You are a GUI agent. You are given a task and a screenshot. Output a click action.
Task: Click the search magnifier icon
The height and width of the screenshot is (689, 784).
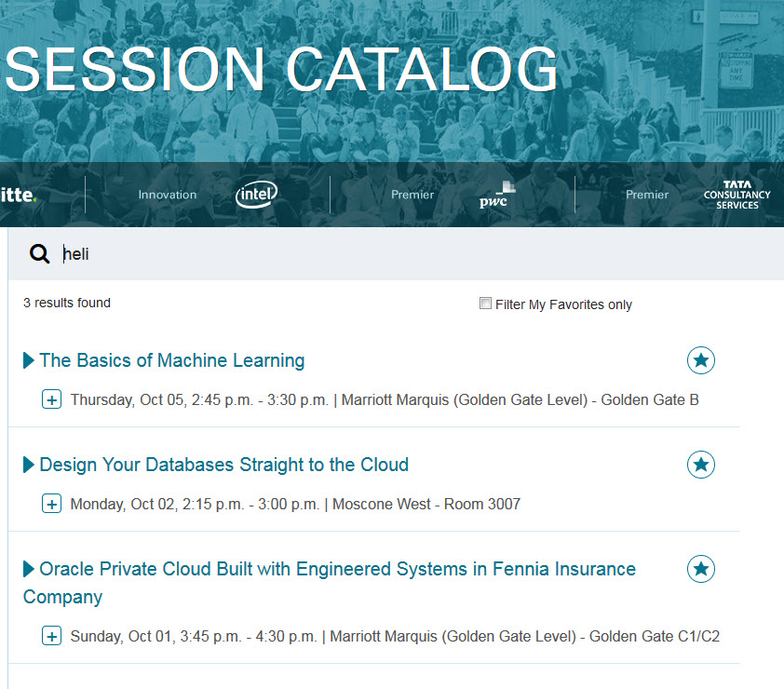[x=39, y=253]
